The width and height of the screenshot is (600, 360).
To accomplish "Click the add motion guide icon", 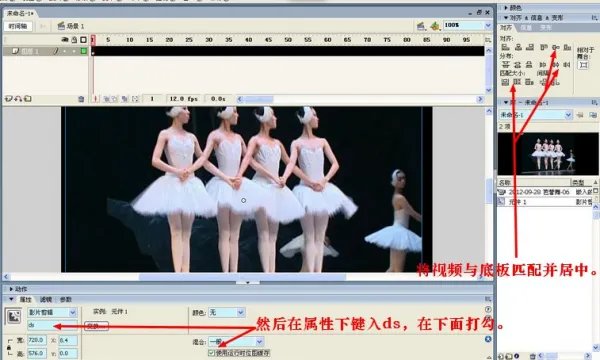I will (18, 99).
